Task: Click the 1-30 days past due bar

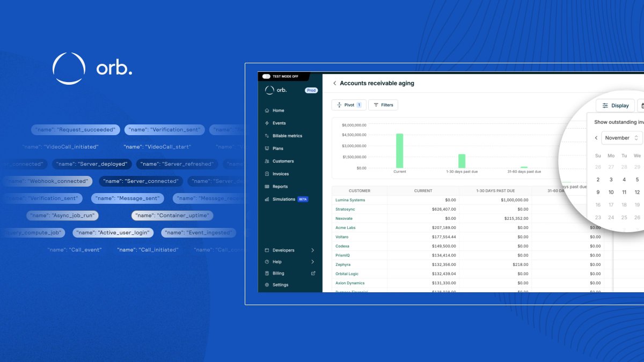Action: pyautogui.click(x=462, y=161)
